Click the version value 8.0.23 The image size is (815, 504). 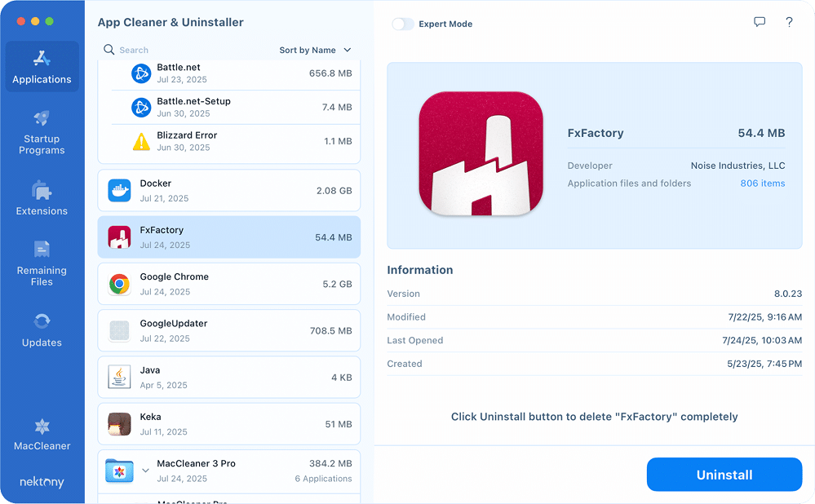(788, 294)
